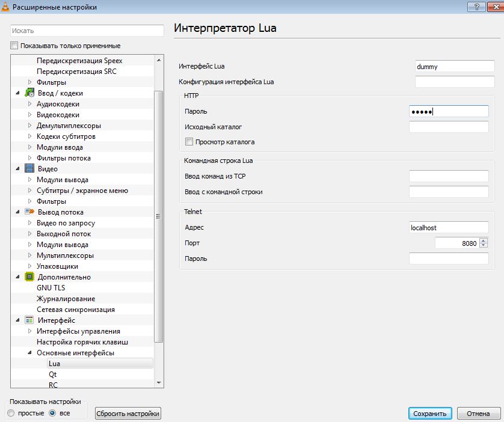Click the tree vertical scrollbar thumb
Image resolution: width=504 pixels, height=422 pixels.
[x=158, y=217]
